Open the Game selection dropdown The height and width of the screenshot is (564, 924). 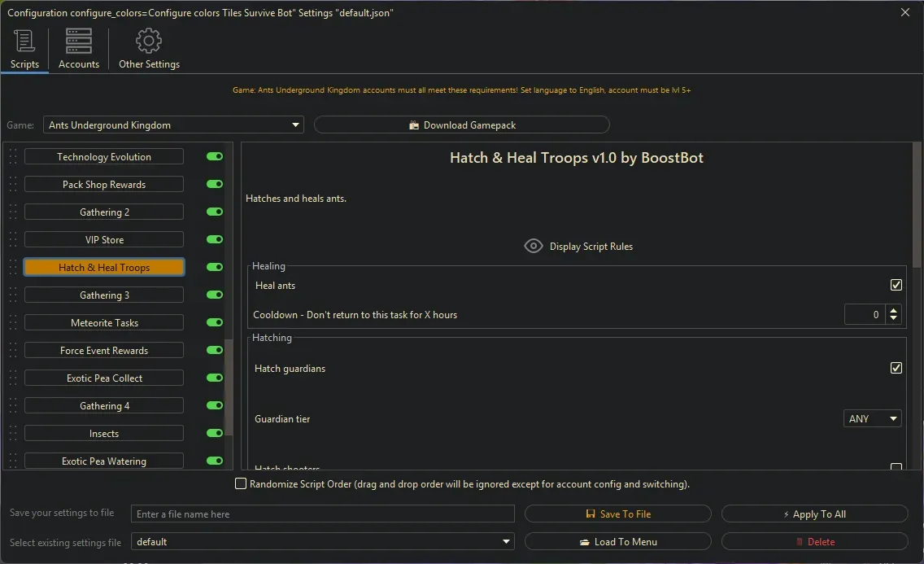[x=174, y=125]
